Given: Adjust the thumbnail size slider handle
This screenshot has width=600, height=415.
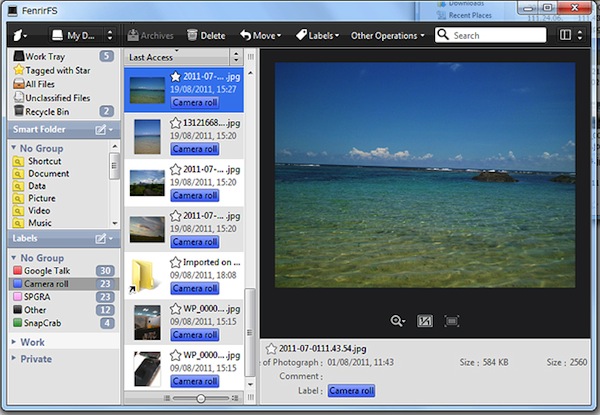Looking at the screenshot, I should [201, 399].
